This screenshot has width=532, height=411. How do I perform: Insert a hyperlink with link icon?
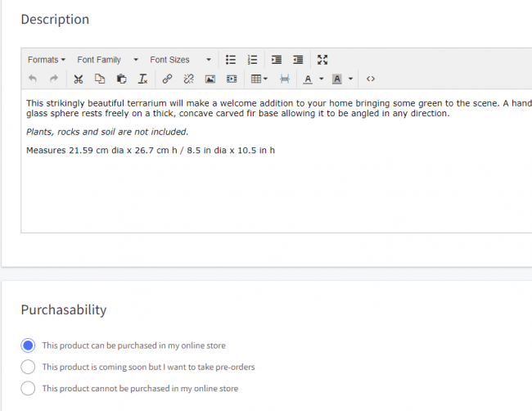(x=167, y=79)
